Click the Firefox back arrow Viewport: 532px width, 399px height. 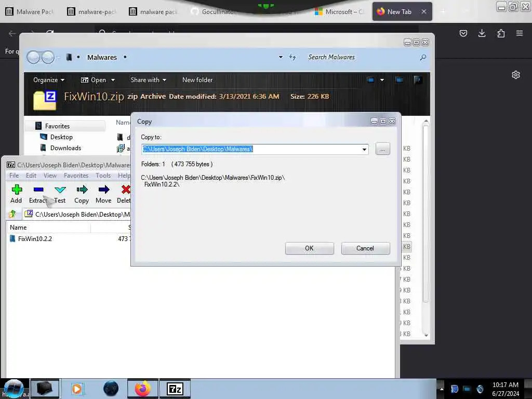pos(12,33)
